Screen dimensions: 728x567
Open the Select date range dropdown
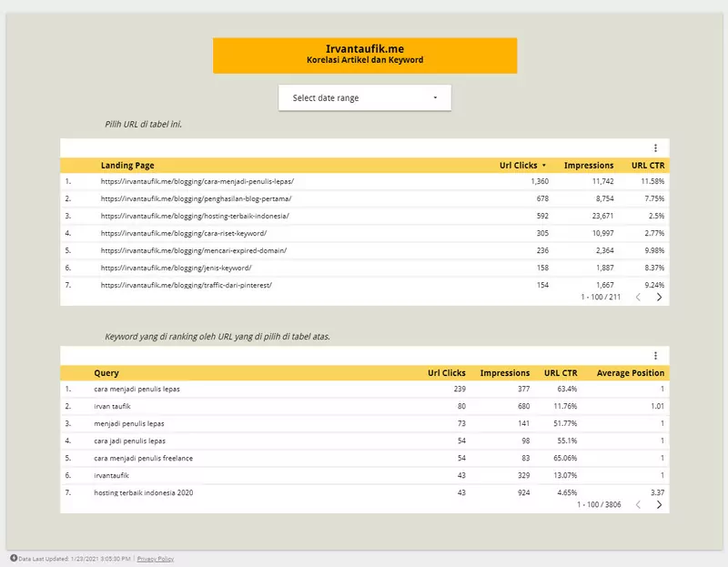(x=365, y=97)
